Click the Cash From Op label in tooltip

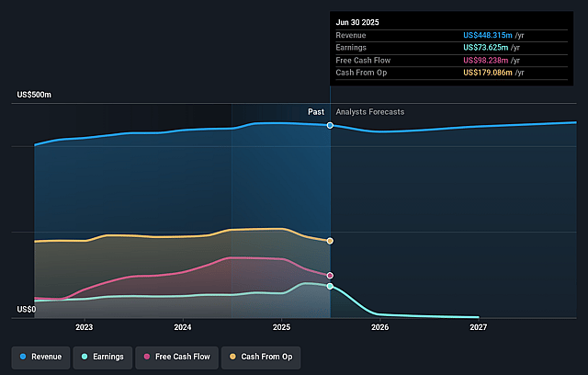click(361, 73)
